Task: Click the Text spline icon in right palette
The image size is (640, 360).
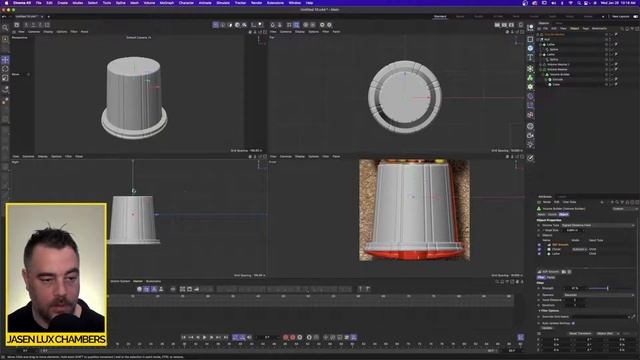Action: pyautogui.click(x=530, y=58)
